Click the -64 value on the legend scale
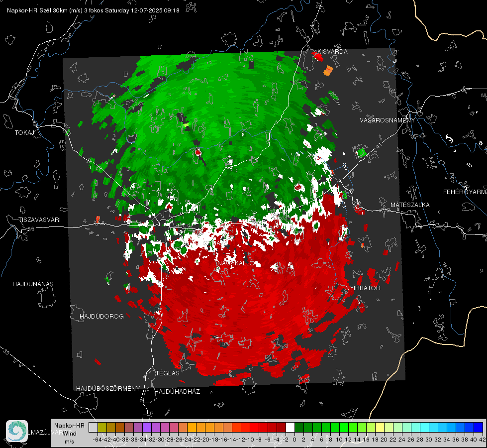This screenshot has height=448, width=487. click(x=97, y=440)
